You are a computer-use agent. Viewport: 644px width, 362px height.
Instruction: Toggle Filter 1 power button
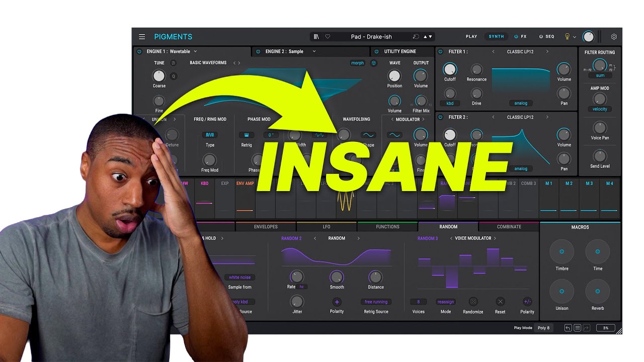coord(440,51)
